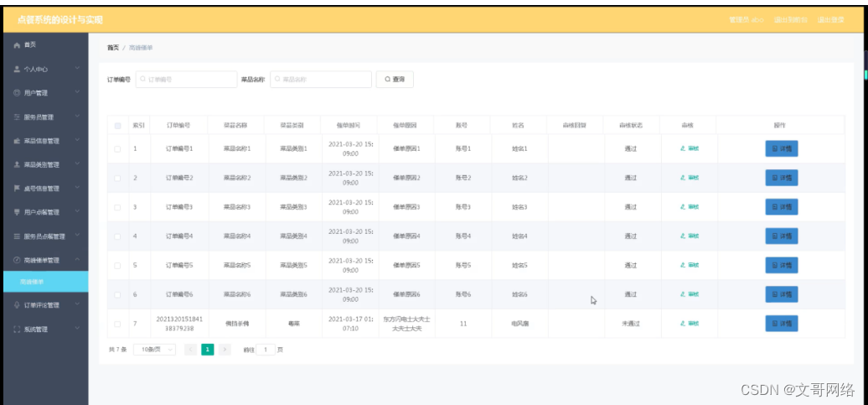Expand 桌号信息管理 with its chevron
This screenshot has height=405, width=868.
point(77,188)
